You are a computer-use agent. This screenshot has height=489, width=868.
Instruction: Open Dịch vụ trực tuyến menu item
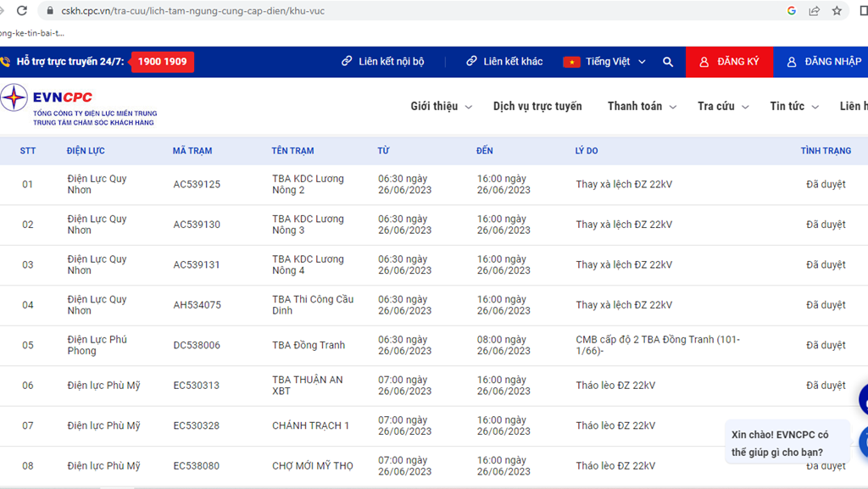tap(537, 106)
